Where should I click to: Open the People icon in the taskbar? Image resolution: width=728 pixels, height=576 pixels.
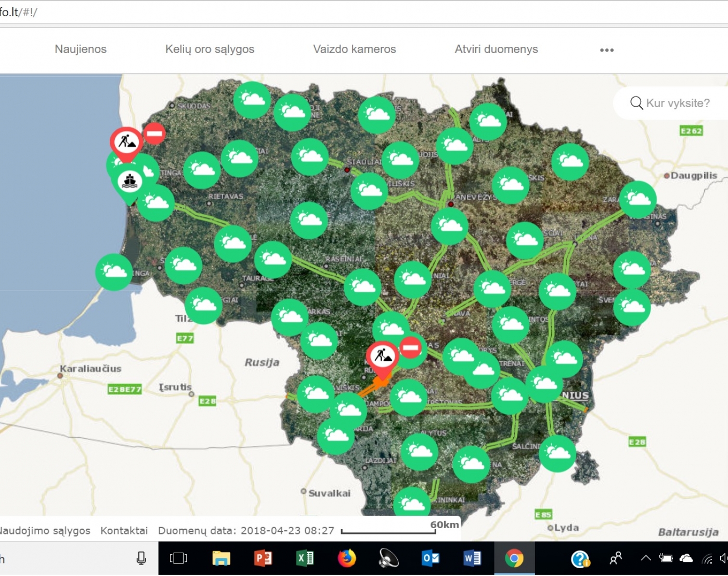tap(616, 559)
